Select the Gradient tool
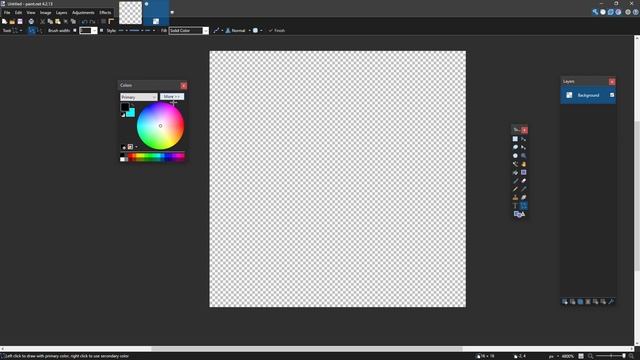The width and height of the screenshot is (640, 360). pyautogui.click(x=523, y=173)
